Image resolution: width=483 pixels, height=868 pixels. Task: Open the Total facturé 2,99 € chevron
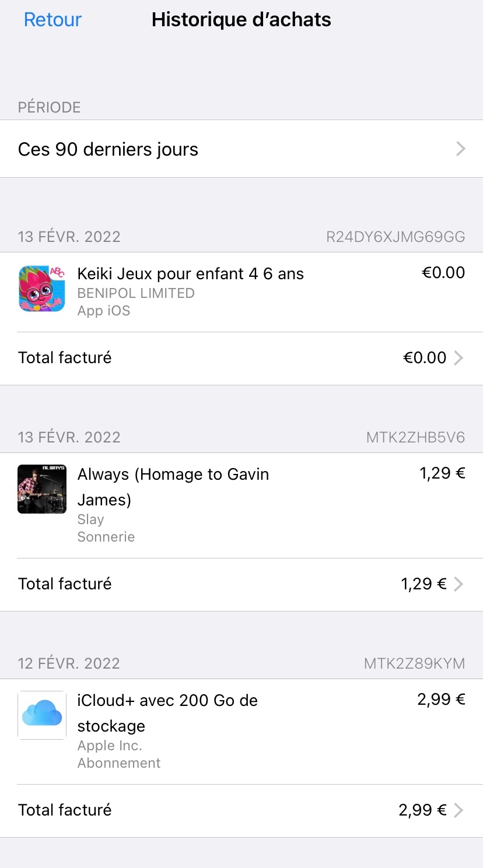coord(459,810)
